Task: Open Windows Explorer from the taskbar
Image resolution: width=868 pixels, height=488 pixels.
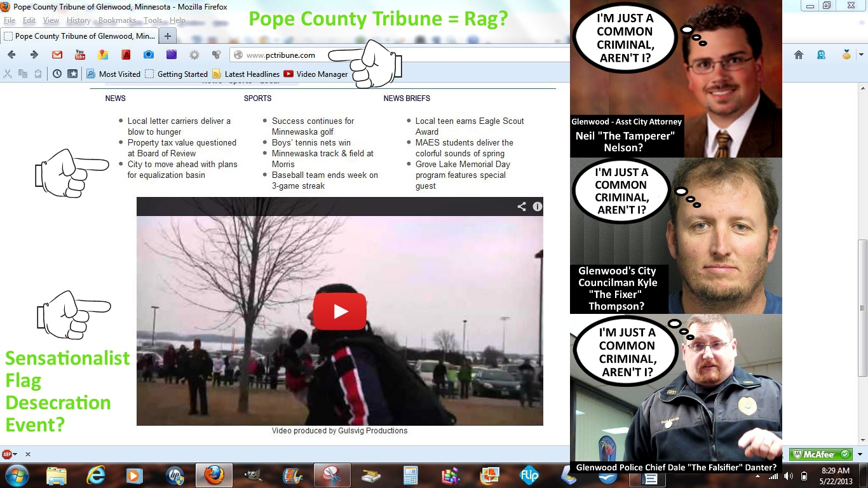Action: (57, 475)
